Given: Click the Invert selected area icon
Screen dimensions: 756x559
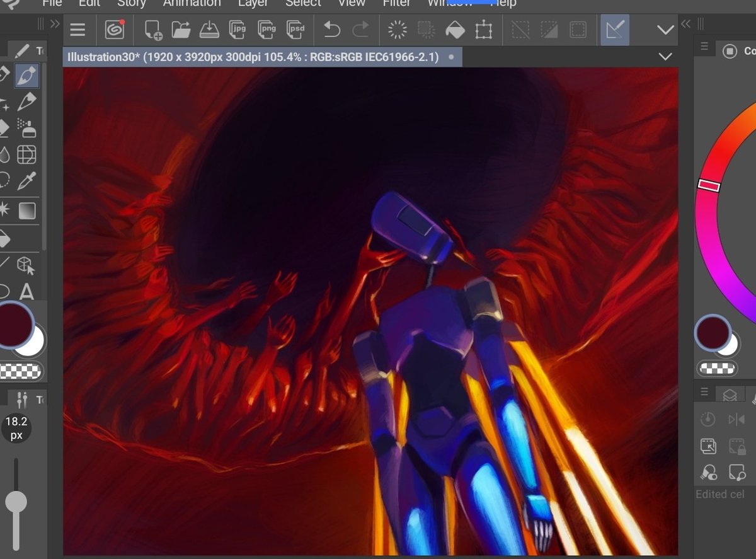Looking at the screenshot, I should click(549, 30).
